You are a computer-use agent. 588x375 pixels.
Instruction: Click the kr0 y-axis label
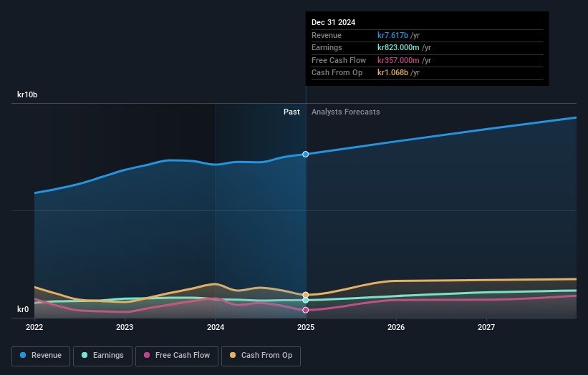point(23,309)
